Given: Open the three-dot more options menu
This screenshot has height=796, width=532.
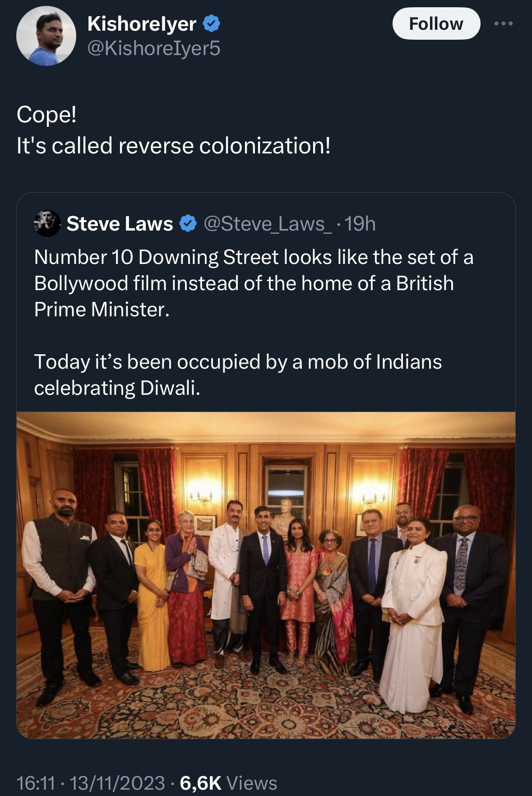Looking at the screenshot, I should (x=503, y=23).
